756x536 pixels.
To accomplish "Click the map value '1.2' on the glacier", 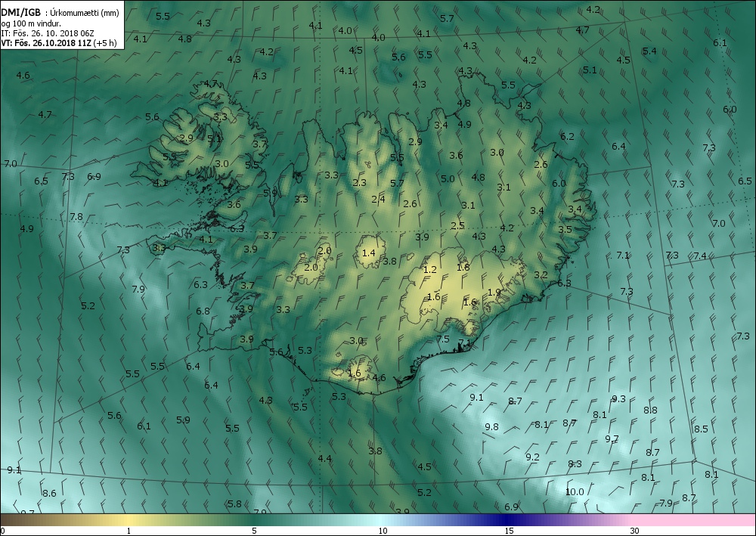I will pos(429,269).
